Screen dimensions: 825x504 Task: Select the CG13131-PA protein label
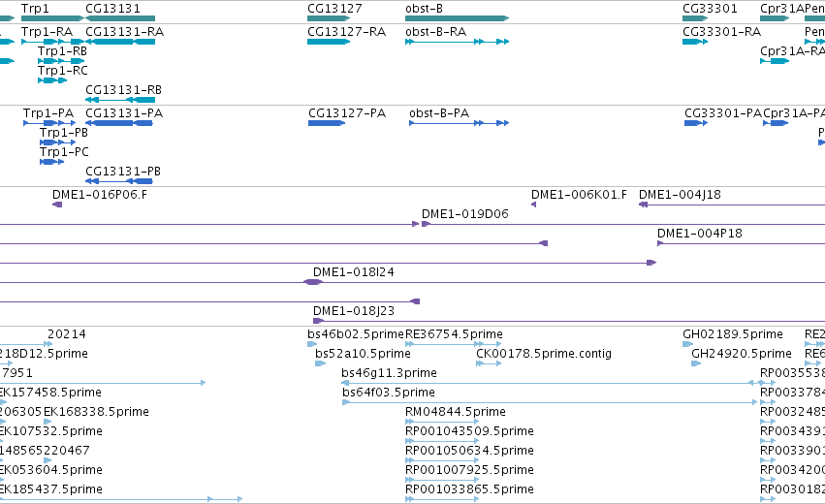[124, 113]
